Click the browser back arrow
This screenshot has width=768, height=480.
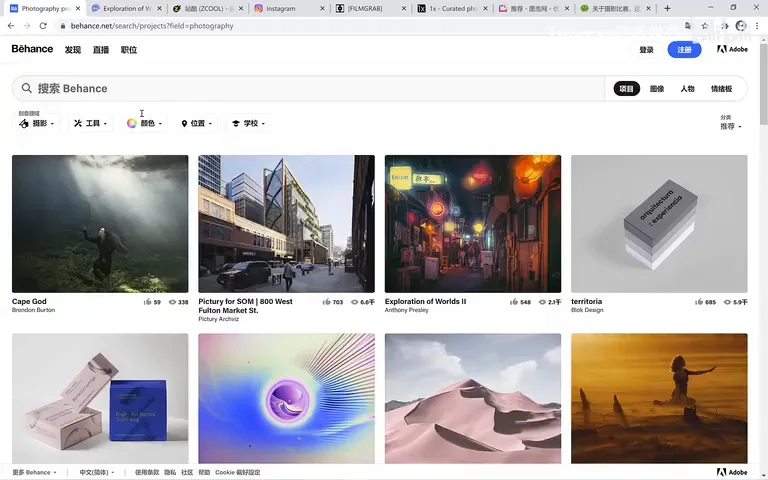coord(11,25)
